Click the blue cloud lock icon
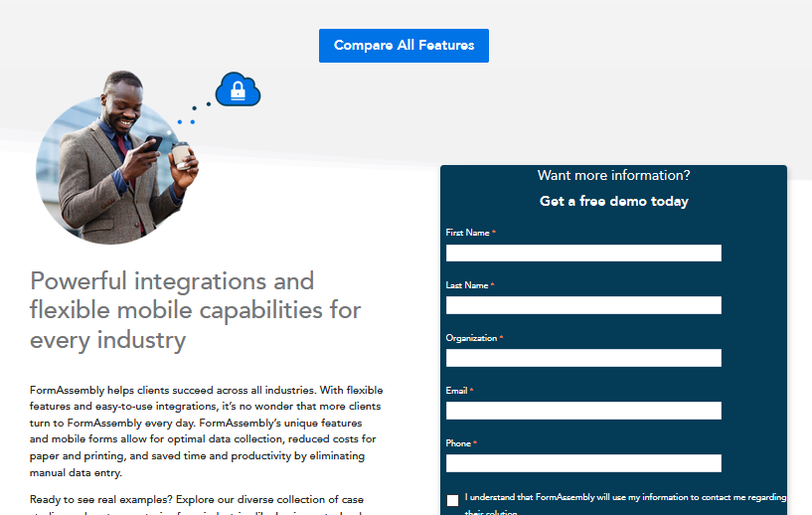 (238, 89)
